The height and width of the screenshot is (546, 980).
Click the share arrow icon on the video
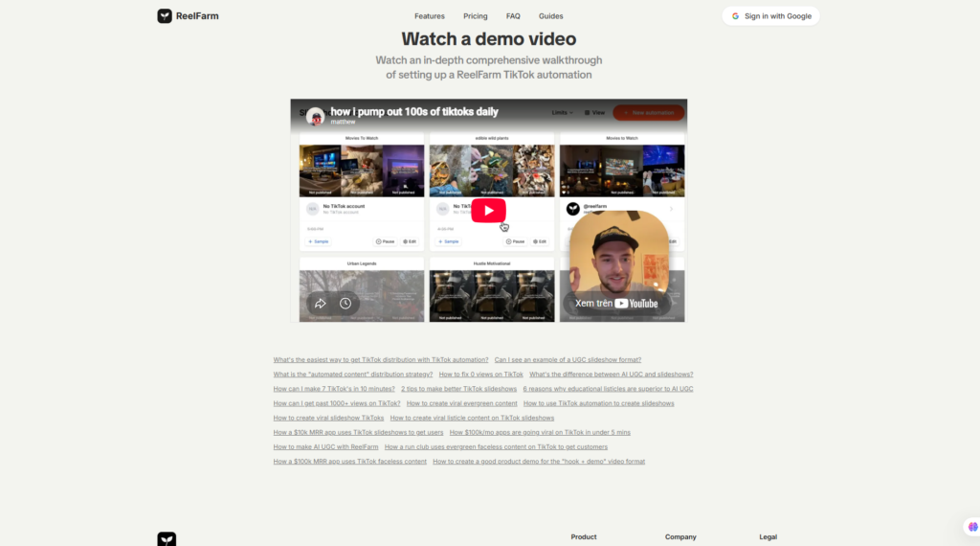coord(320,304)
